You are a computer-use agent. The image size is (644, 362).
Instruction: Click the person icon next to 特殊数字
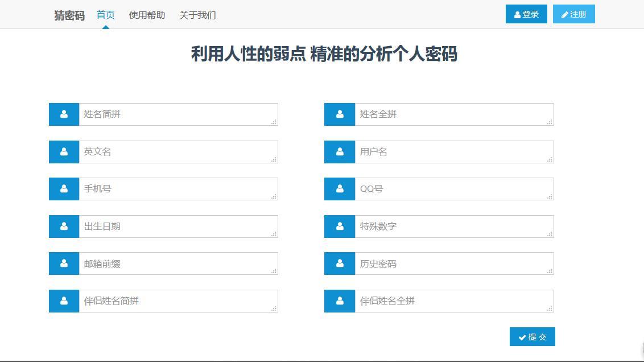pyautogui.click(x=340, y=226)
